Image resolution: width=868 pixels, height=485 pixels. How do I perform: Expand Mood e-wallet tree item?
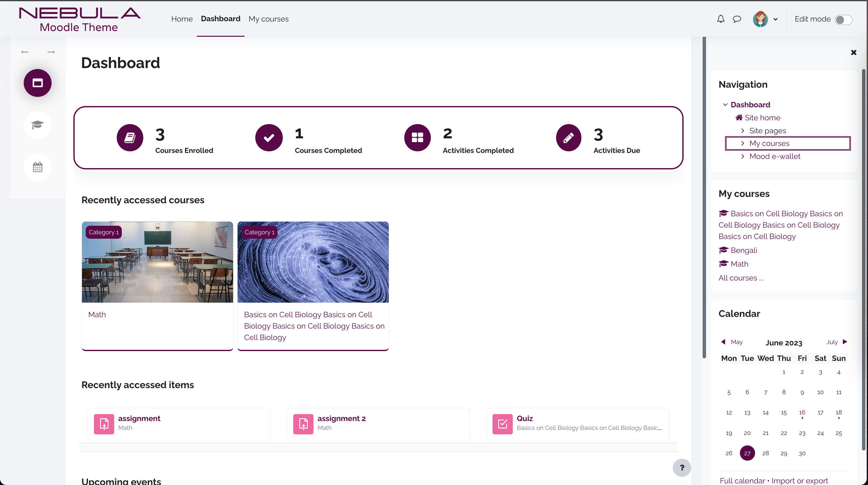[742, 156]
